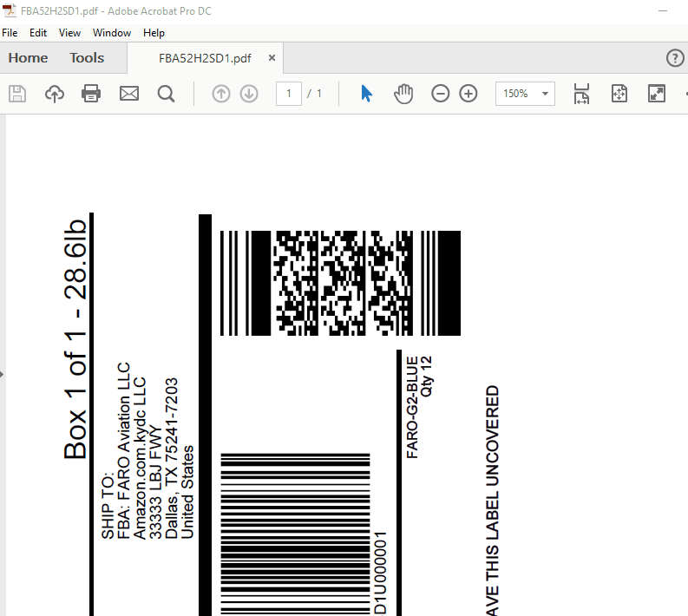
Task: Open the File menu
Action: [10, 33]
